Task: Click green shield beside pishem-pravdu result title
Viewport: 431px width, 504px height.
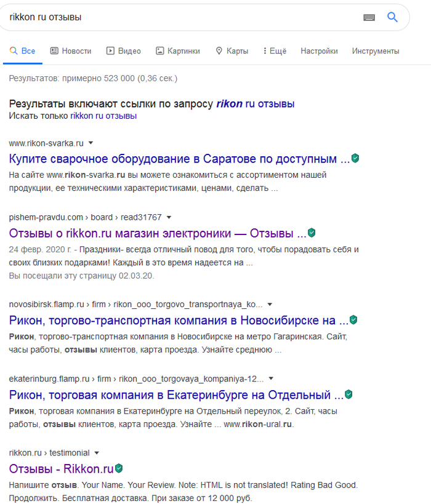Action: [x=312, y=233]
